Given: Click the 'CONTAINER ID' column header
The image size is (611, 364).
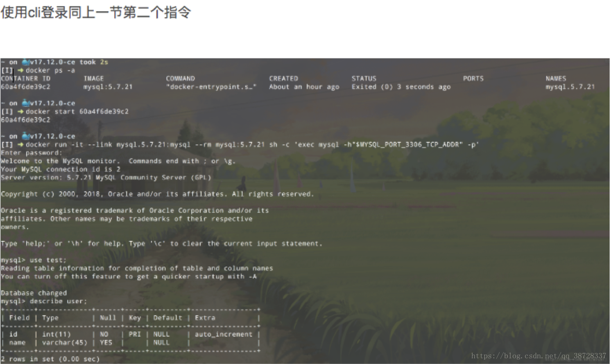Looking at the screenshot, I should click(25, 79).
